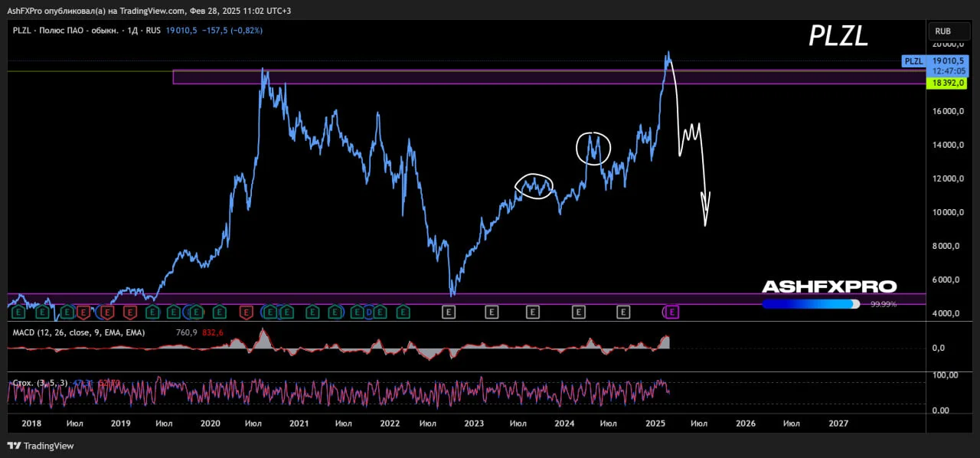Click the 16 000,0 price axis value
Viewport: 980px width, 458px height.
pos(947,112)
